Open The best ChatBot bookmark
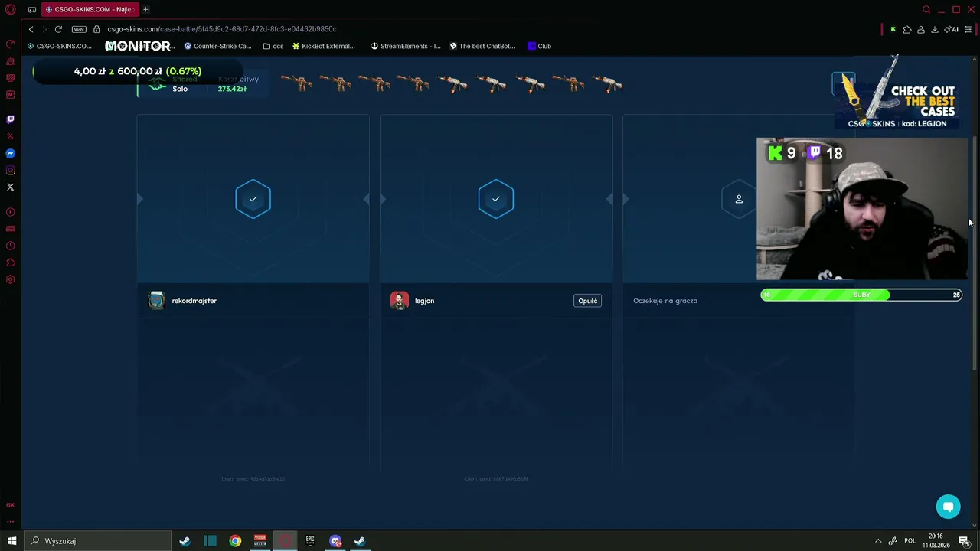This screenshot has width=980, height=551. tap(482, 46)
